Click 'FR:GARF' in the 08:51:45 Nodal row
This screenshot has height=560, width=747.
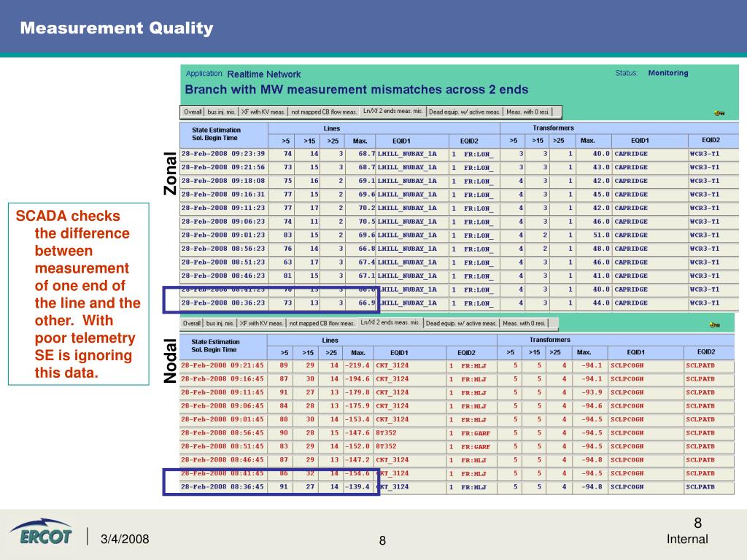click(x=476, y=447)
